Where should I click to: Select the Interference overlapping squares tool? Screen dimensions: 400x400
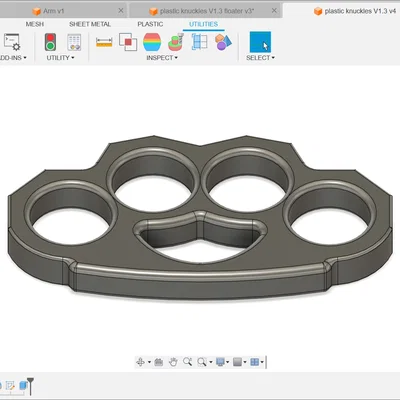click(128, 42)
